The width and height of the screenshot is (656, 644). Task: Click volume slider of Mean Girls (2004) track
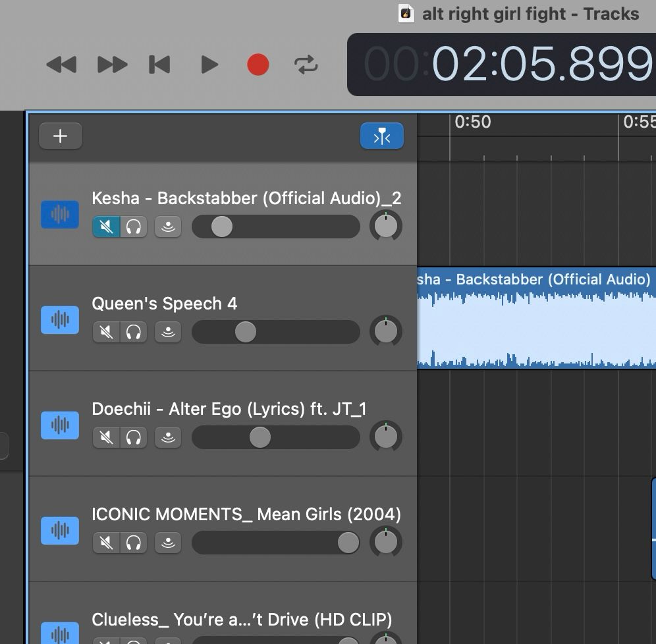[276, 543]
